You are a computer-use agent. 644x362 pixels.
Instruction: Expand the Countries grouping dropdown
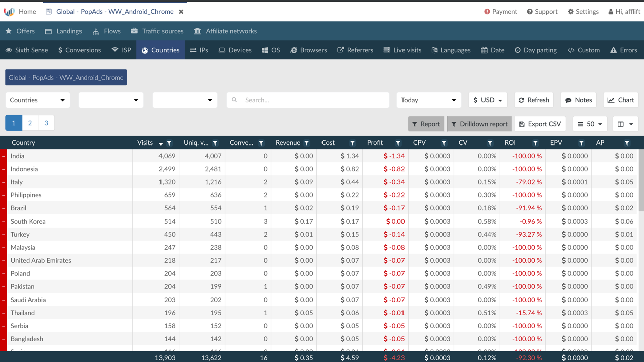pos(38,100)
